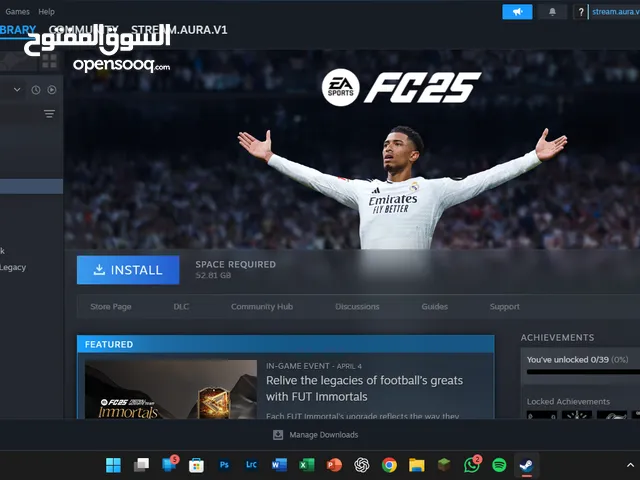
Task: Open the Microsoft Store taskbar icon
Action: (196, 465)
